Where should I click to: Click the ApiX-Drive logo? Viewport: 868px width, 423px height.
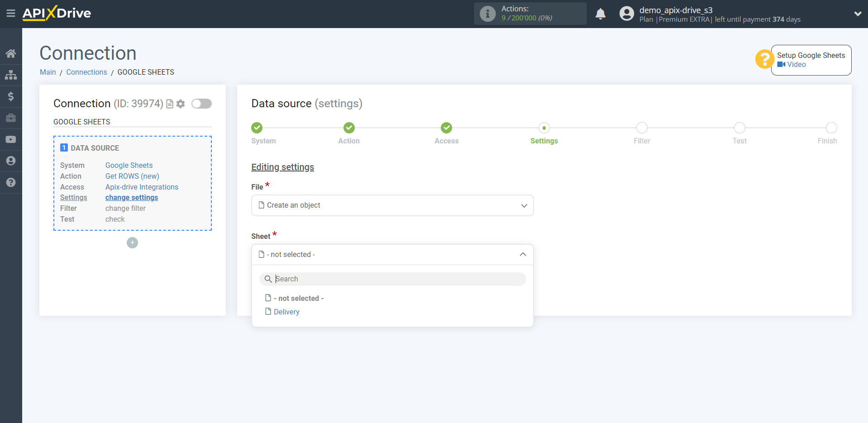[x=57, y=13]
